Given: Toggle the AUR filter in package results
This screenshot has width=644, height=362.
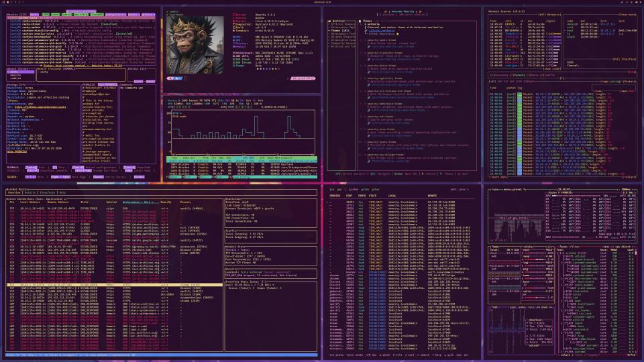Looking at the screenshot, I should 46,14.
